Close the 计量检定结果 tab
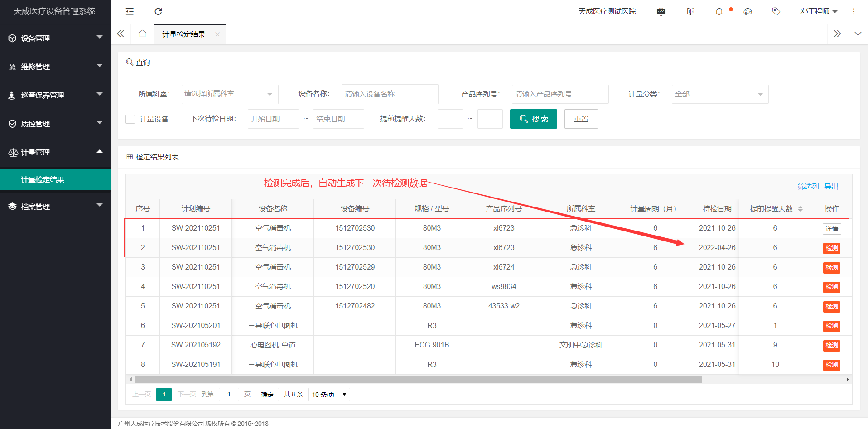The image size is (868, 429). (x=217, y=34)
